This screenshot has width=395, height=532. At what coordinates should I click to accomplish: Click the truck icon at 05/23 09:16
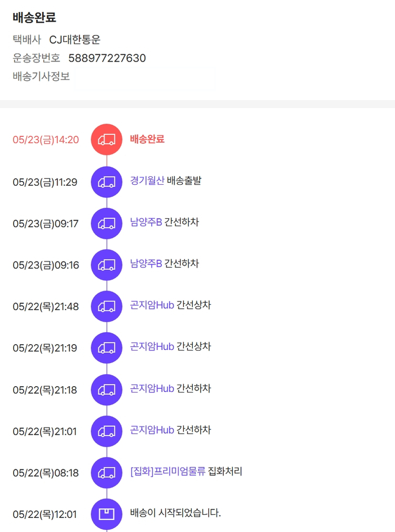(x=106, y=265)
